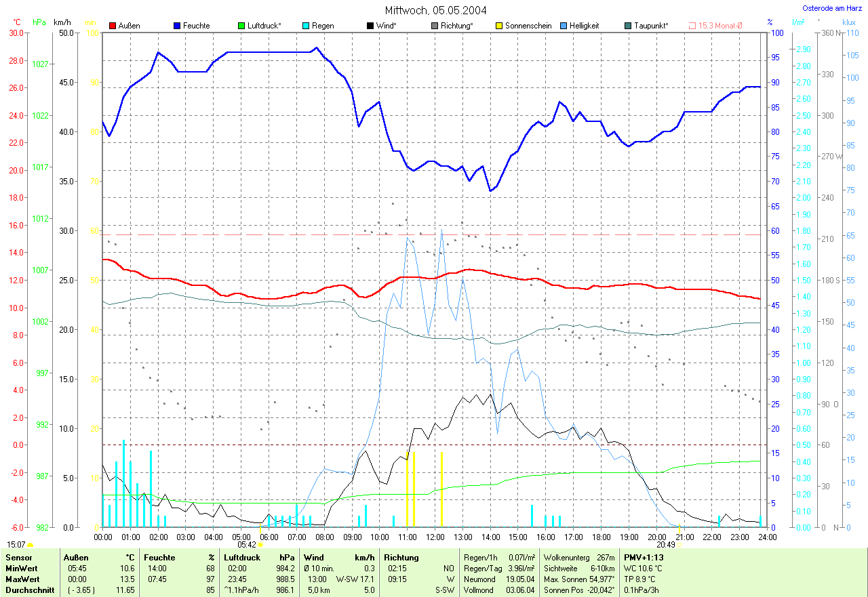This screenshot has width=868, height=597.
Task: Click the cyan Regen legend square
Action: [x=306, y=26]
